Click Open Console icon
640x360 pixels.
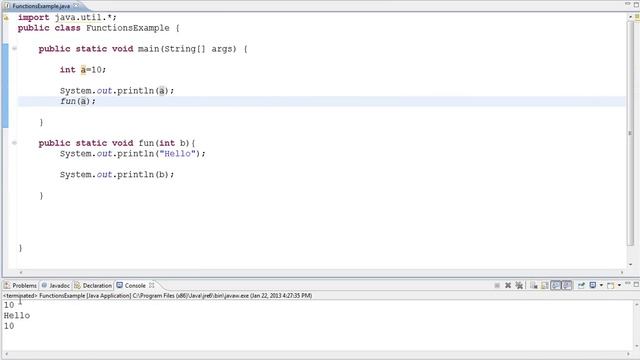pyautogui.click(x=611, y=286)
